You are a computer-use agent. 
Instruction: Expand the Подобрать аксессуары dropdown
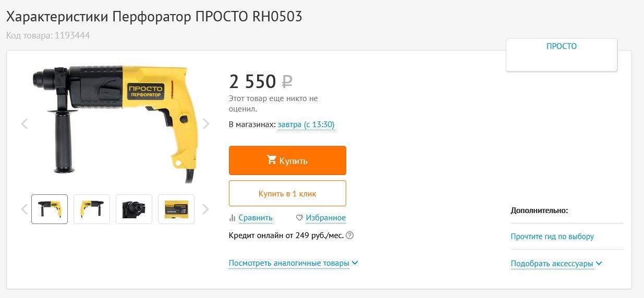coord(556,264)
